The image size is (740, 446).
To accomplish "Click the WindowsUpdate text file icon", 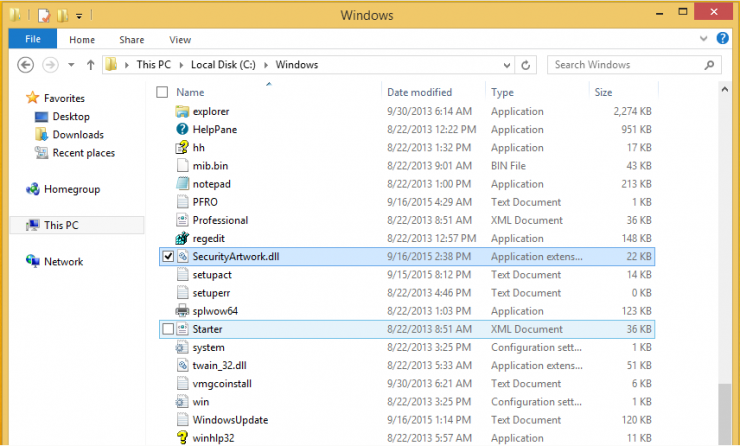I will [x=182, y=420].
